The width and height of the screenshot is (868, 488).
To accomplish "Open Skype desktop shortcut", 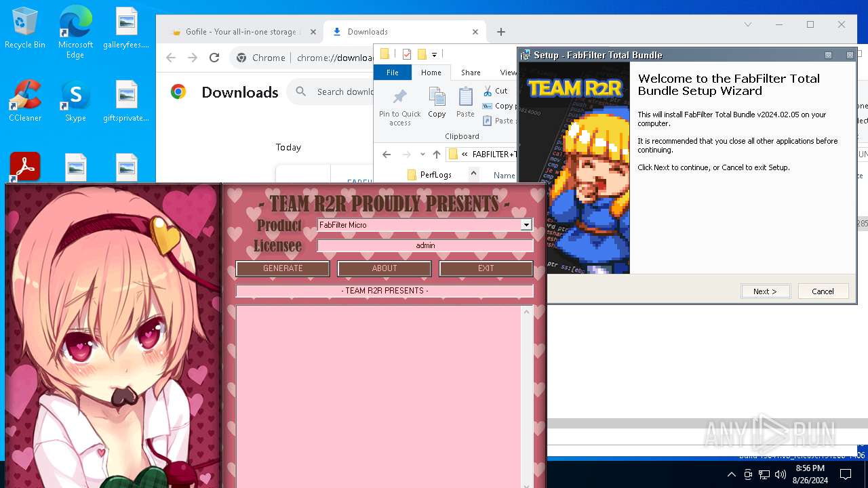I will (x=75, y=101).
